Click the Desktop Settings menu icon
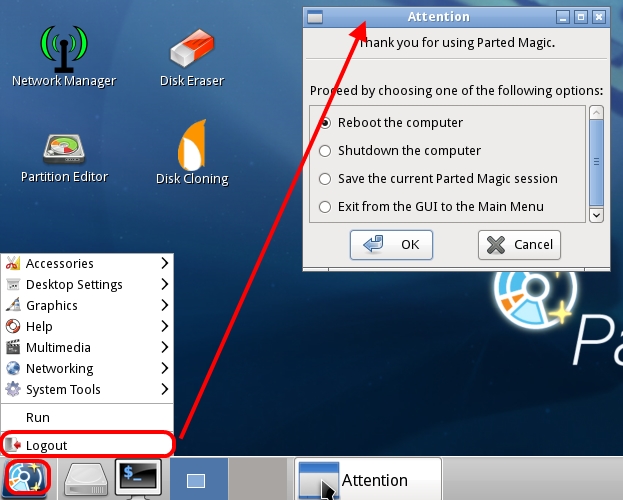This screenshot has height=500, width=623. (x=13, y=284)
